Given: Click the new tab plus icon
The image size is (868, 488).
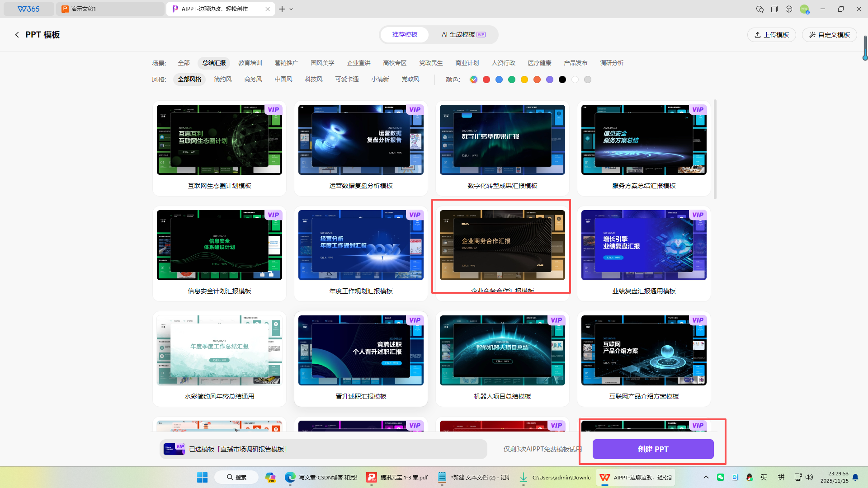Looking at the screenshot, I should pos(282,9).
